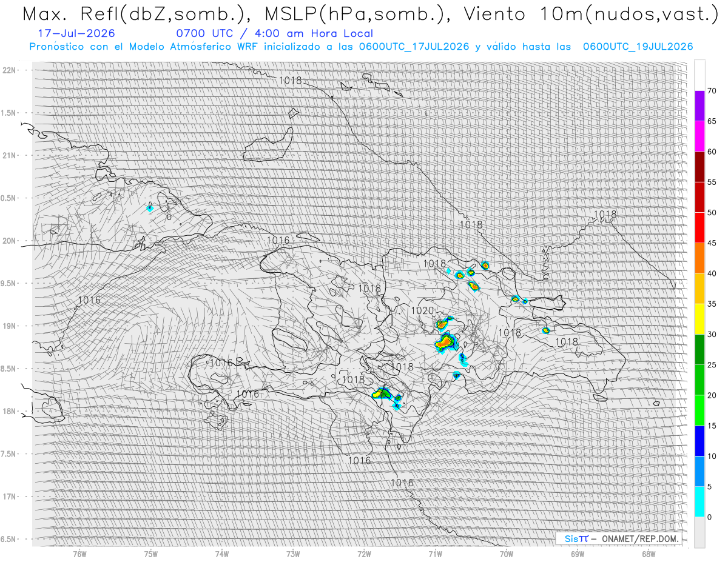The height and width of the screenshot is (562, 728).
Task: Pick the amber 35-40 dBZ legend band
Action: (x=699, y=289)
